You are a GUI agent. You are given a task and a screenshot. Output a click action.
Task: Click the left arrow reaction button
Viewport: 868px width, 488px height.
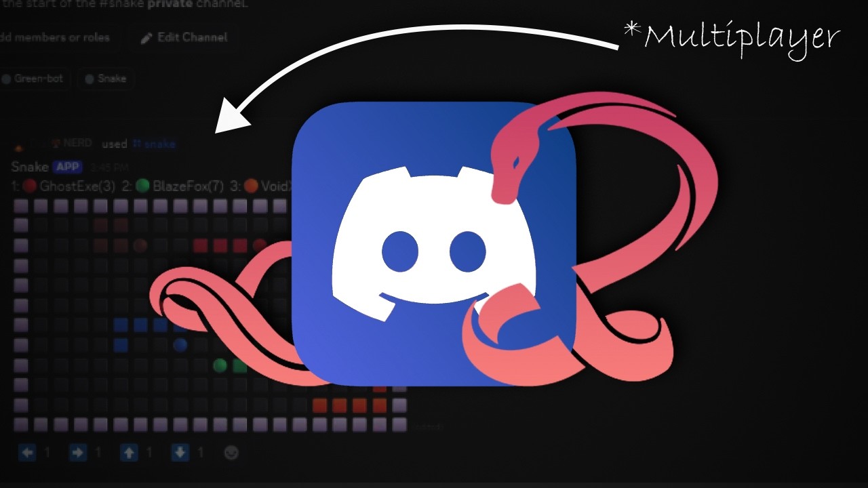coord(34,453)
